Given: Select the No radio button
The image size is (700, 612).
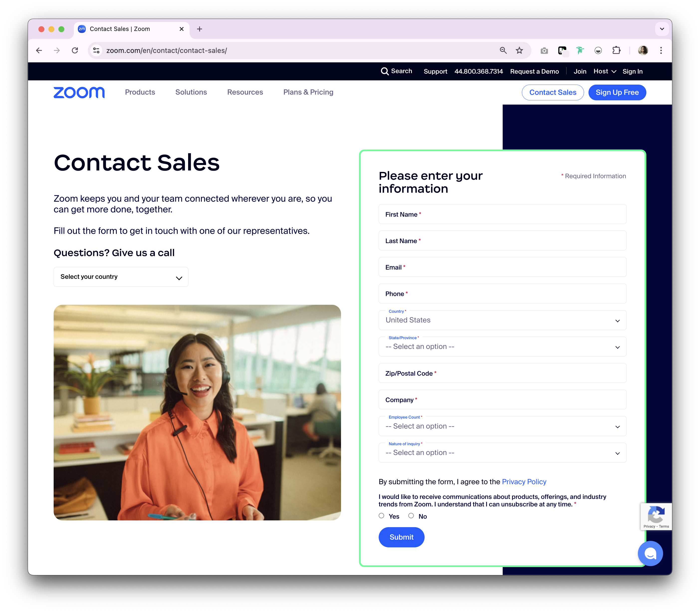Looking at the screenshot, I should (x=411, y=516).
